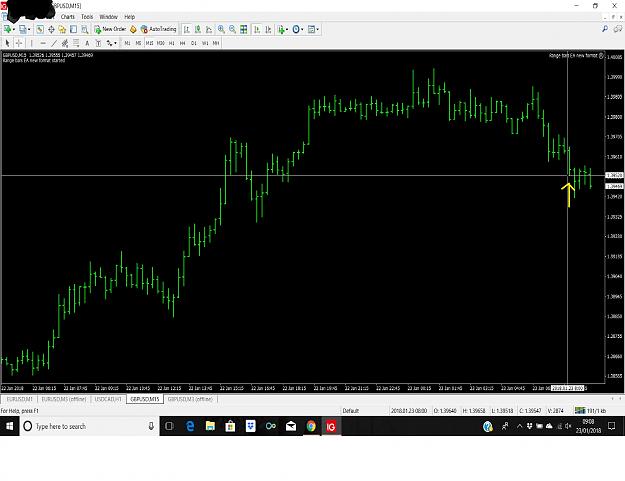The width and height of the screenshot is (625, 481).
Task: Select the text tool (A)
Action: [x=87, y=43]
